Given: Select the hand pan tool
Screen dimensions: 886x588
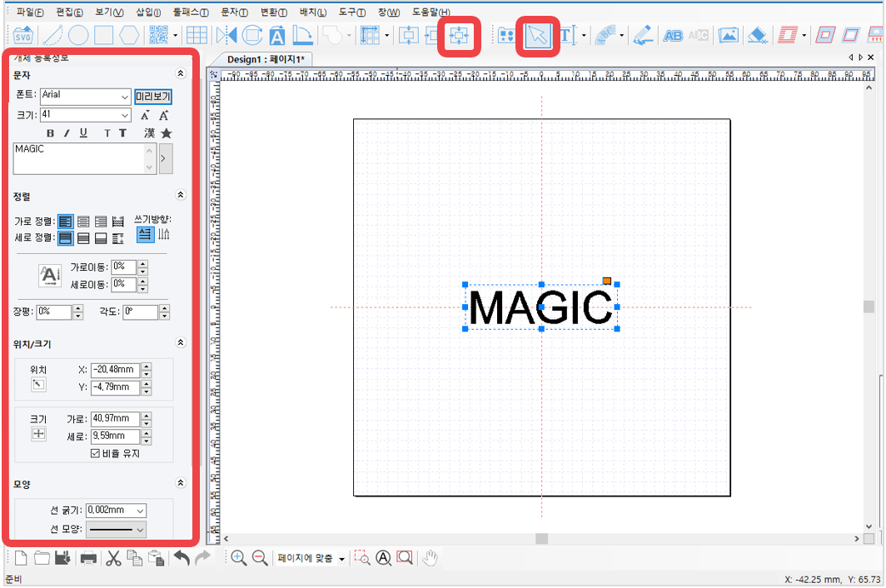Looking at the screenshot, I should [430, 558].
